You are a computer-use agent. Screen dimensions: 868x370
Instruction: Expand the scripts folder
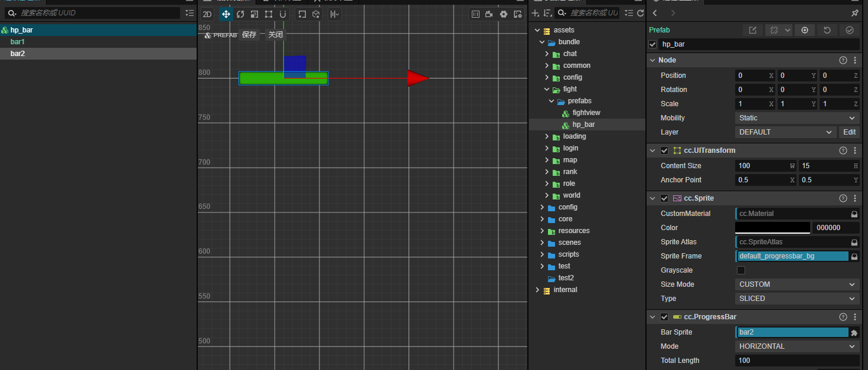[542, 254]
